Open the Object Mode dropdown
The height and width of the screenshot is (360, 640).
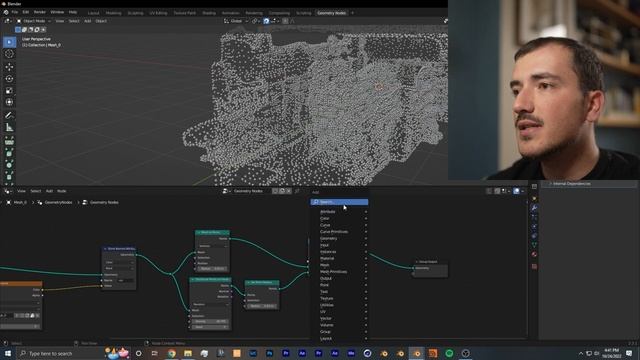(x=33, y=21)
